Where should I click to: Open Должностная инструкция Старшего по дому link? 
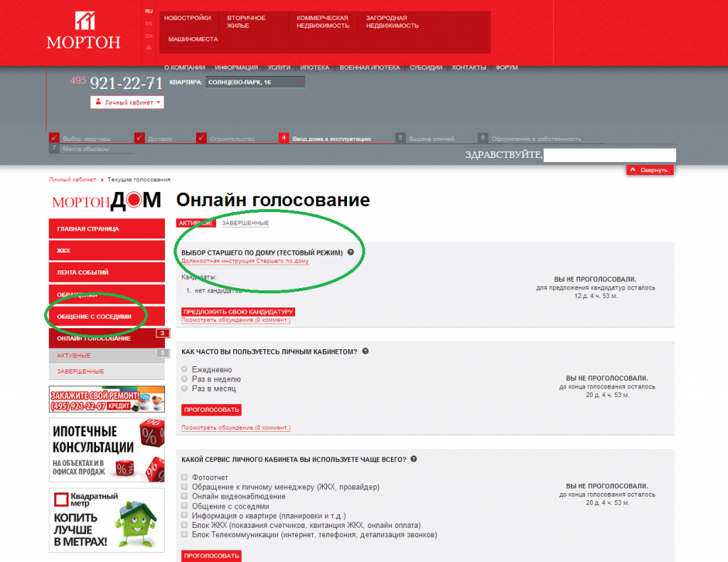coord(245,261)
